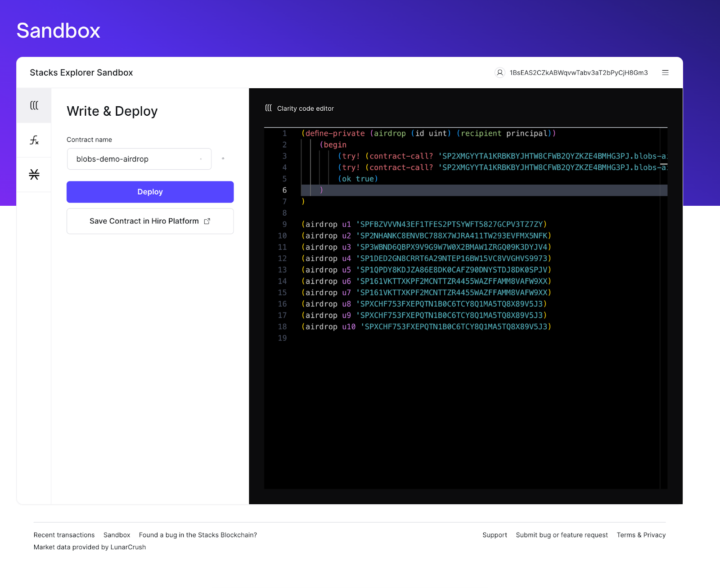This screenshot has width=720, height=588.
Task: Click the external link icon on Save Contract
Action: pyautogui.click(x=207, y=221)
